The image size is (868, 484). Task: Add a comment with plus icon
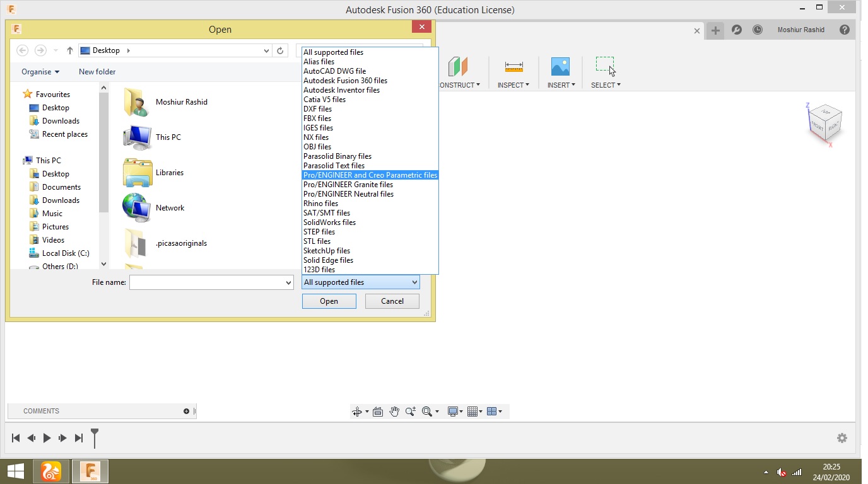[x=186, y=411]
